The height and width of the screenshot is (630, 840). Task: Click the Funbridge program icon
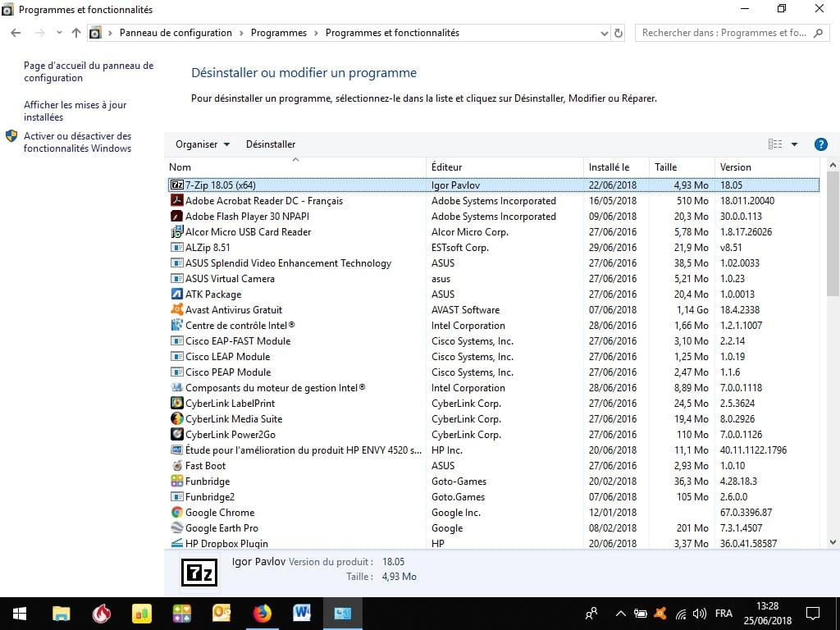pyautogui.click(x=177, y=481)
